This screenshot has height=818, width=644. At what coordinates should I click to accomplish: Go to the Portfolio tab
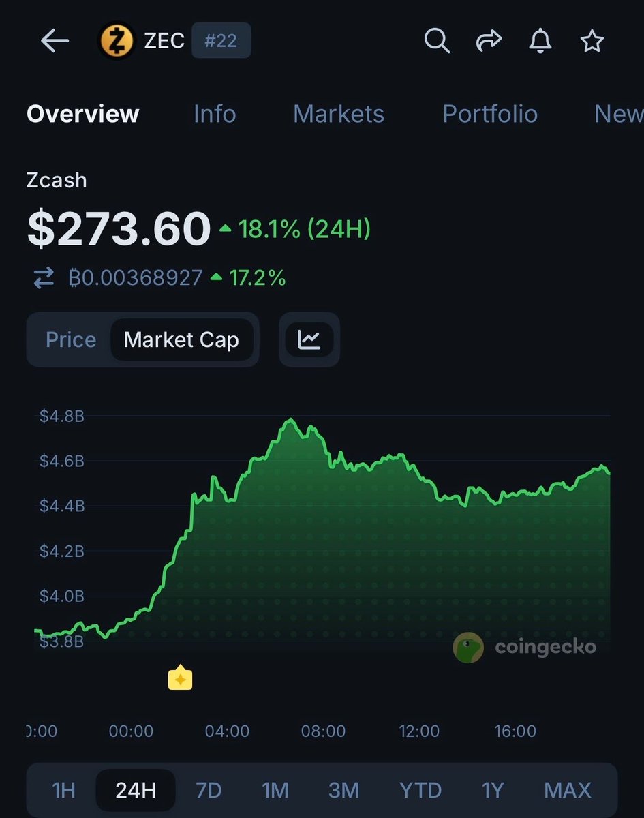point(490,114)
